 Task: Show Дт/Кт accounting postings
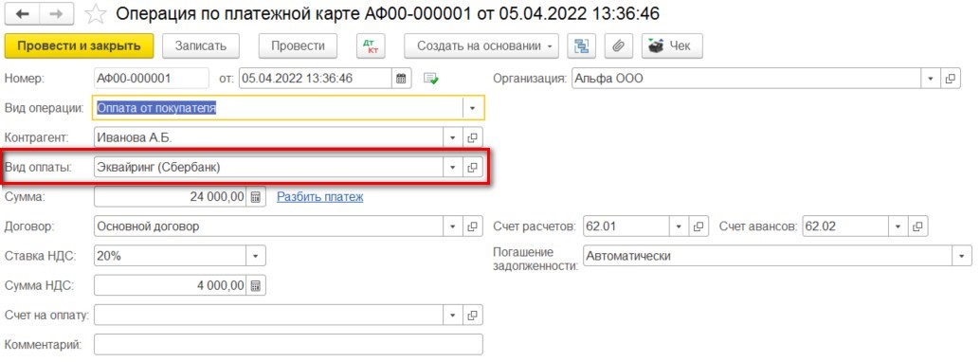click(372, 45)
